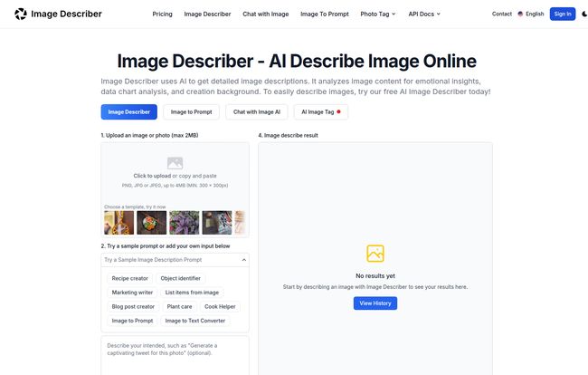Click the View History button
The width and height of the screenshot is (588, 375).
point(375,303)
